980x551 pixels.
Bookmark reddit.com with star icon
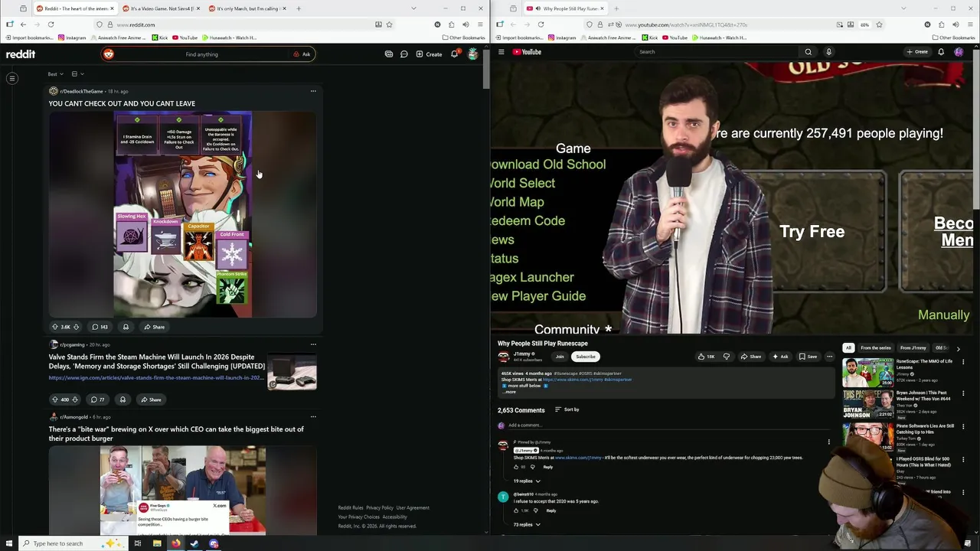point(389,24)
